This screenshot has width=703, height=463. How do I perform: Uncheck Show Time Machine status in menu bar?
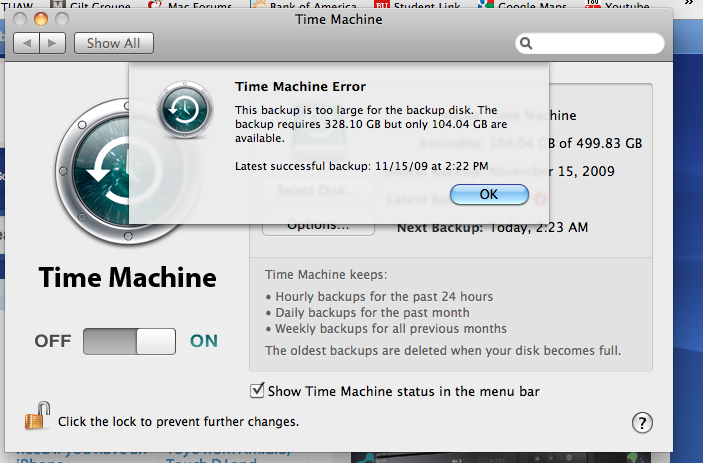[257, 391]
